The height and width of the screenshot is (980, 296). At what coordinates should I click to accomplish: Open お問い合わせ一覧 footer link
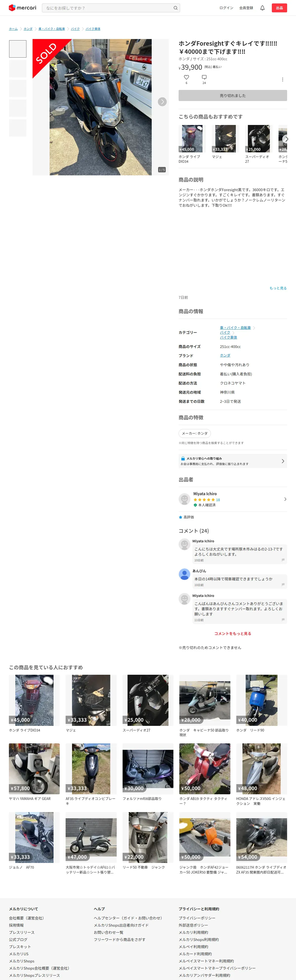click(x=109, y=932)
